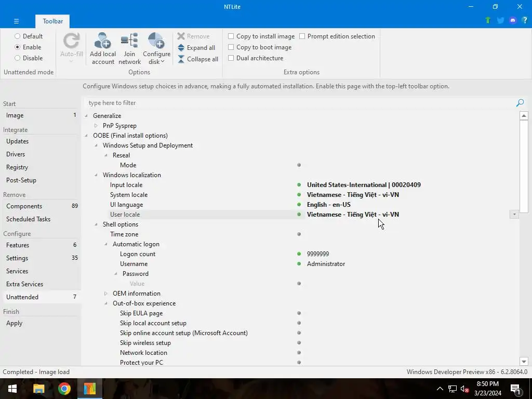Collapse the Automatic logon node

pyautogui.click(x=106, y=244)
